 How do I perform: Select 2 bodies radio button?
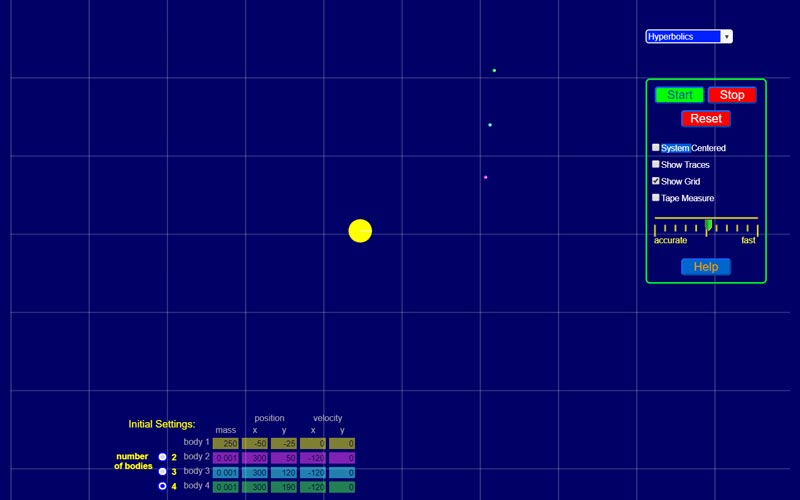163,457
